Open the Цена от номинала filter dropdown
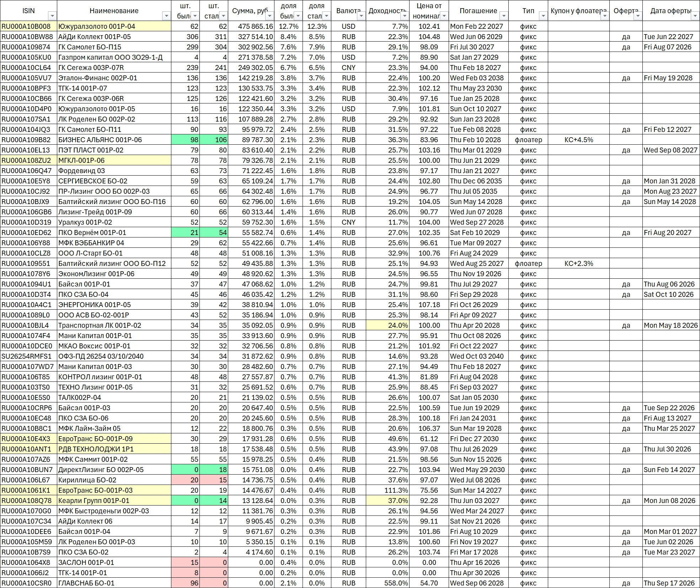 [x=444, y=16]
